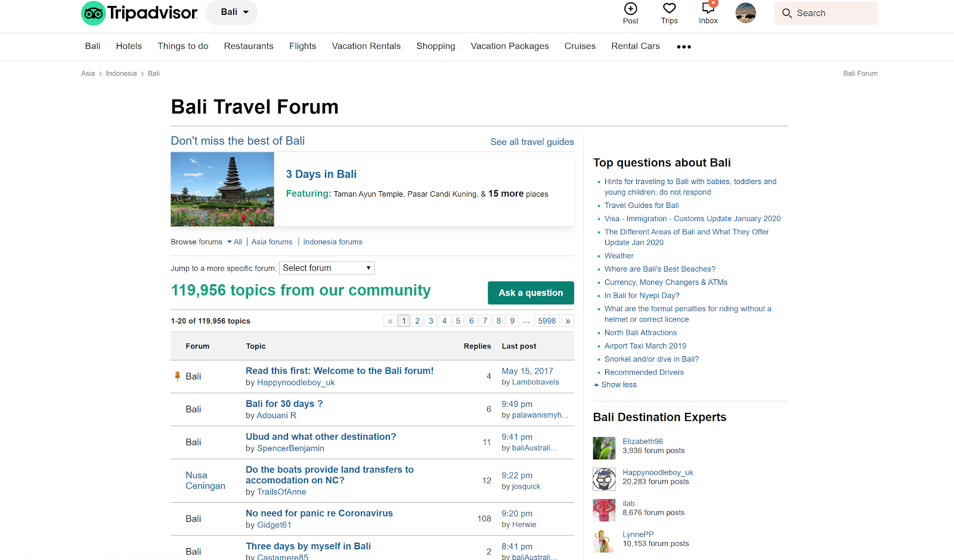Image resolution: width=954 pixels, height=560 pixels.
Task: Open the Bali location dropdown
Action: (231, 13)
